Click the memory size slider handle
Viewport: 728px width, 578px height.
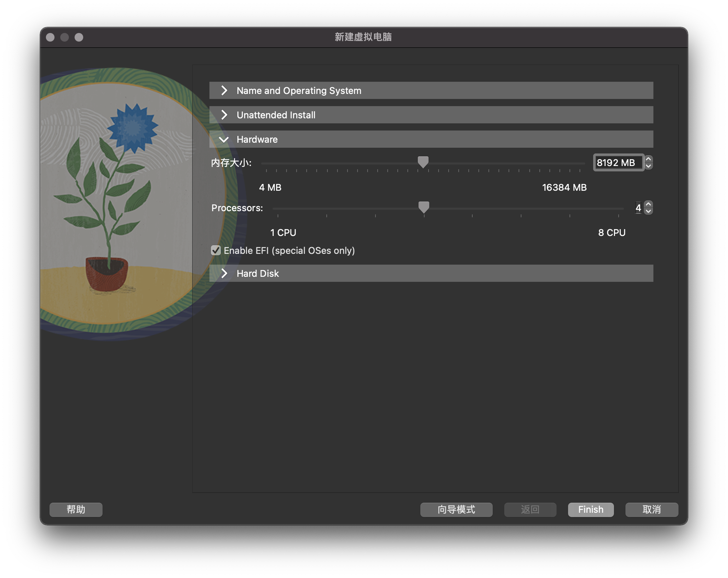click(x=423, y=162)
